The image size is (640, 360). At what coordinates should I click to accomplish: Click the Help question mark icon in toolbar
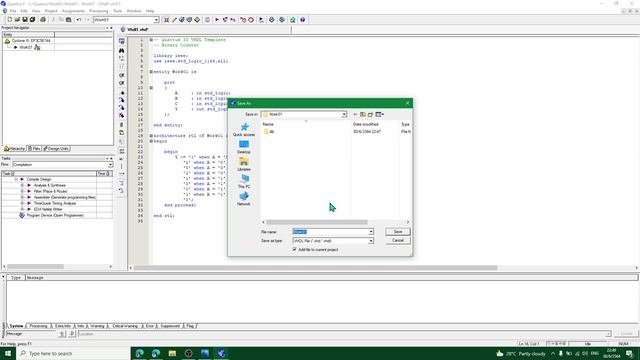click(302, 20)
